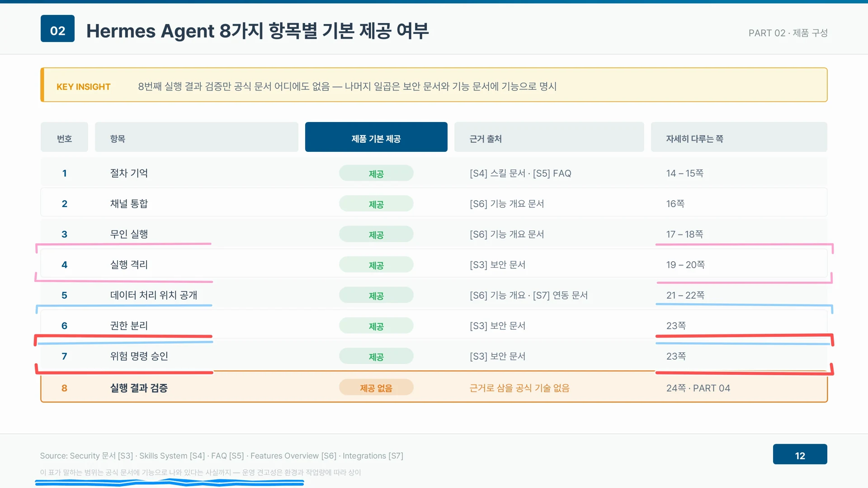
Task: Select the '실행 격리' item cell
Action: (x=129, y=265)
